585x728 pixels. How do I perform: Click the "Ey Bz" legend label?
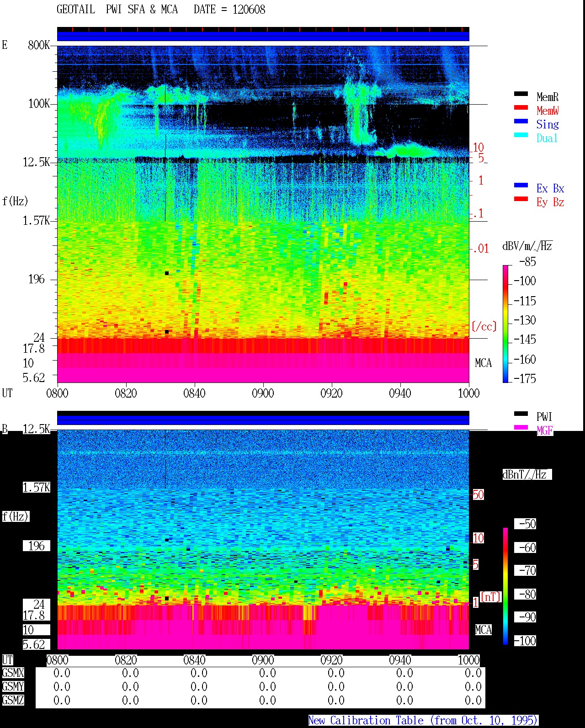click(550, 202)
